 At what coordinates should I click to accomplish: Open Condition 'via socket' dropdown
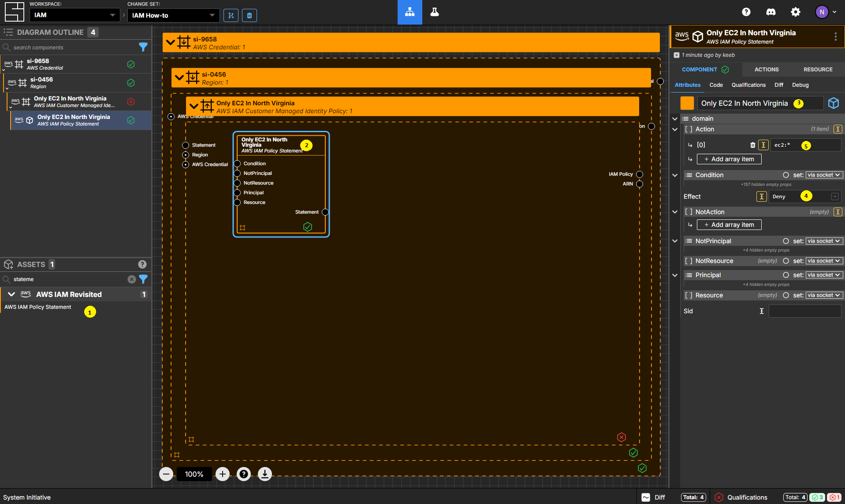(x=824, y=175)
